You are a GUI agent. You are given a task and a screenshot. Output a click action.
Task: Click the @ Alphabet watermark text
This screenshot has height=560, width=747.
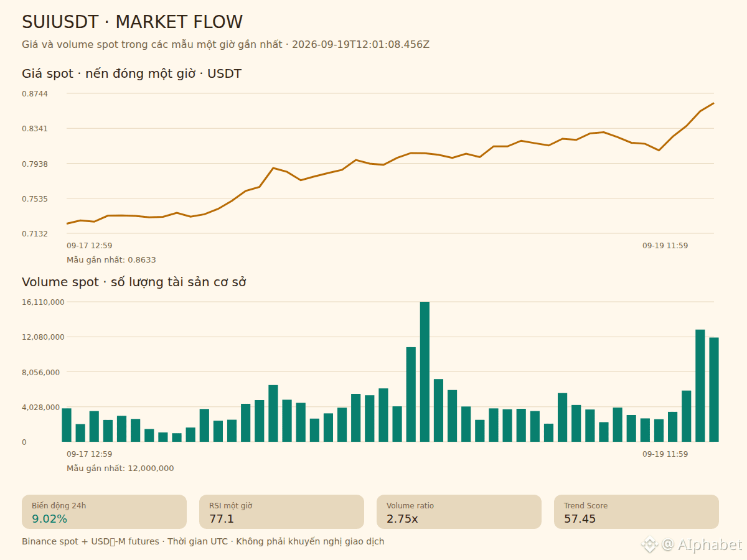pos(702,545)
